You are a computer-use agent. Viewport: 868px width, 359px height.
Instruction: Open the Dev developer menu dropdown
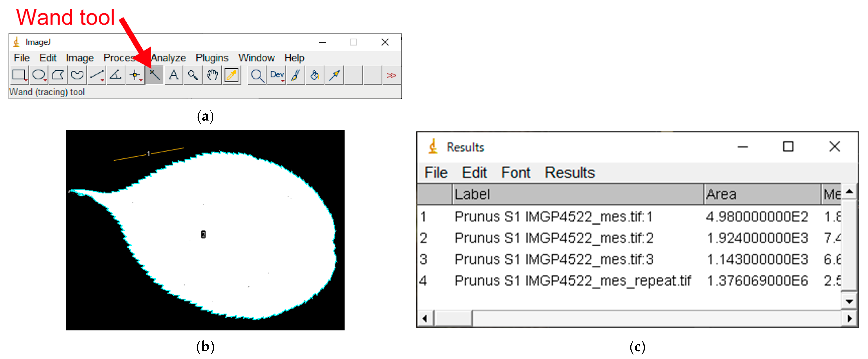pyautogui.click(x=277, y=75)
